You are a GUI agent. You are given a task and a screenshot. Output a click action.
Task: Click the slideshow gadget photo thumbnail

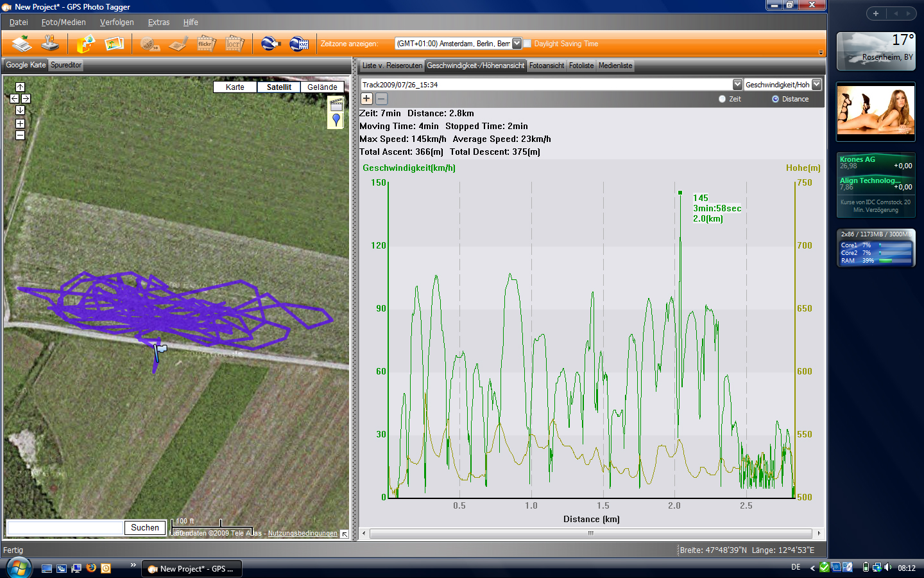876,111
